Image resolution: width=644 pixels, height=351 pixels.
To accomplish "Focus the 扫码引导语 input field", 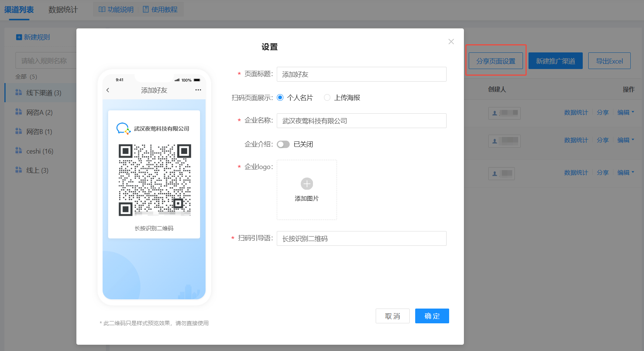I will (x=362, y=238).
